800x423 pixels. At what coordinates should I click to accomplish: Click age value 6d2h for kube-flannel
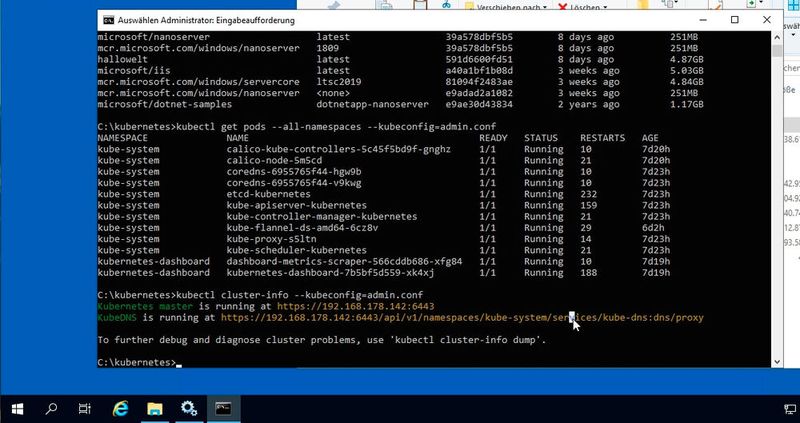(653, 228)
